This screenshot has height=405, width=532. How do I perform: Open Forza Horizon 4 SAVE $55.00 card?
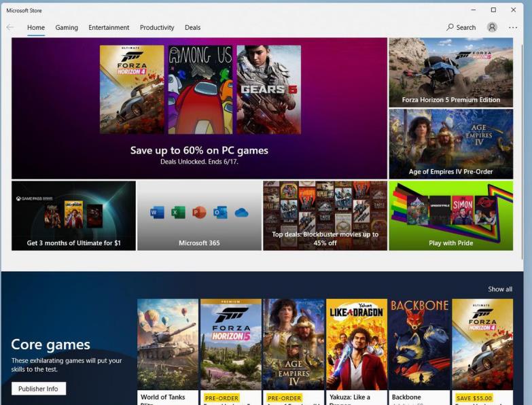pyautogui.click(x=482, y=352)
